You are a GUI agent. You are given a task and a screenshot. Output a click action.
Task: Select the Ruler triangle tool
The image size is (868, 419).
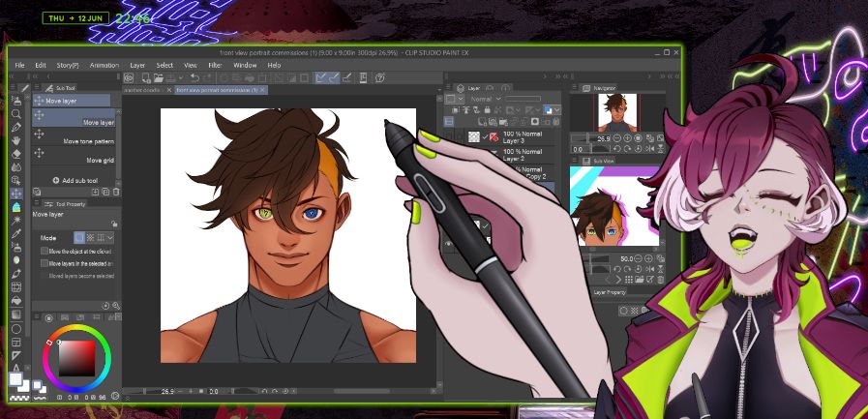pos(16,355)
